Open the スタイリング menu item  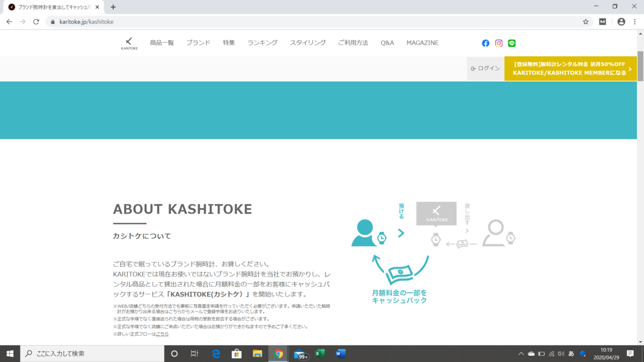[x=308, y=43]
